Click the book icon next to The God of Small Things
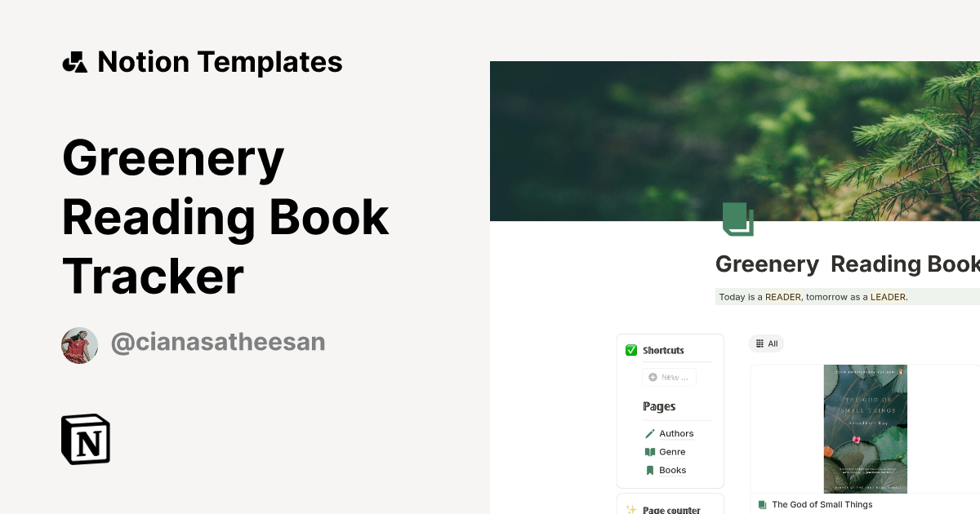The height and width of the screenshot is (514, 980). click(763, 504)
